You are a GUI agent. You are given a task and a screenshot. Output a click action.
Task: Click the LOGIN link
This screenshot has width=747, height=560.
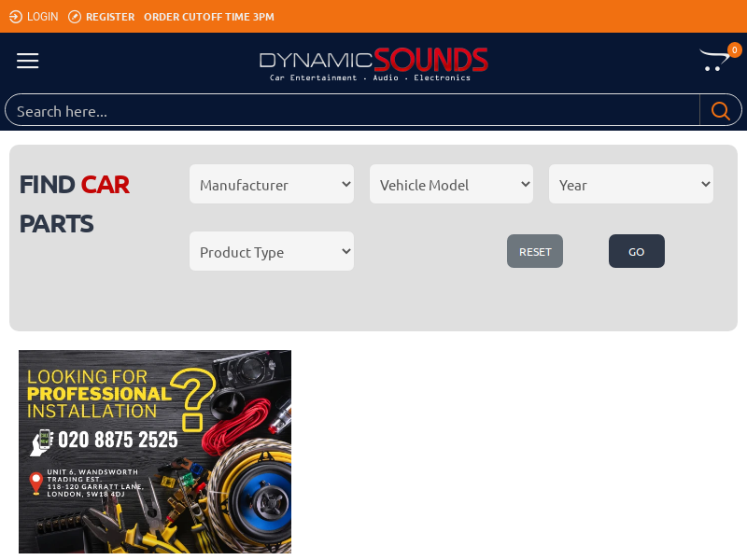tap(42, 17)
